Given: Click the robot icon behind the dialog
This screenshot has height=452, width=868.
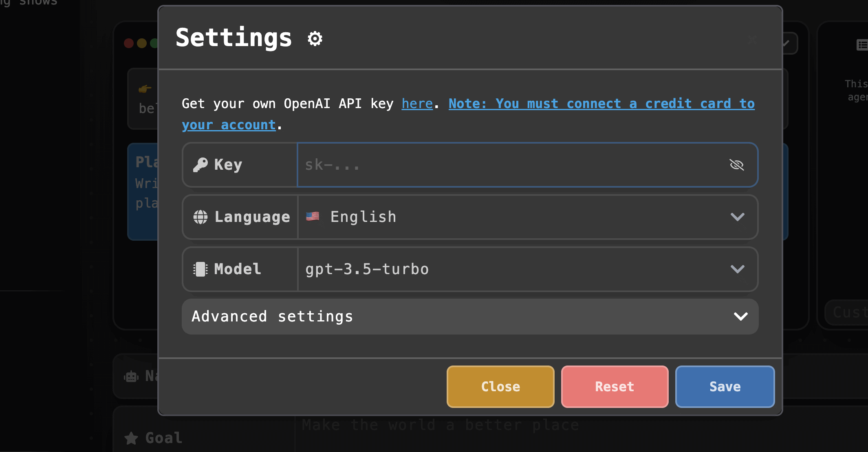Looking at the screenshot, I should tap(131, 376).
